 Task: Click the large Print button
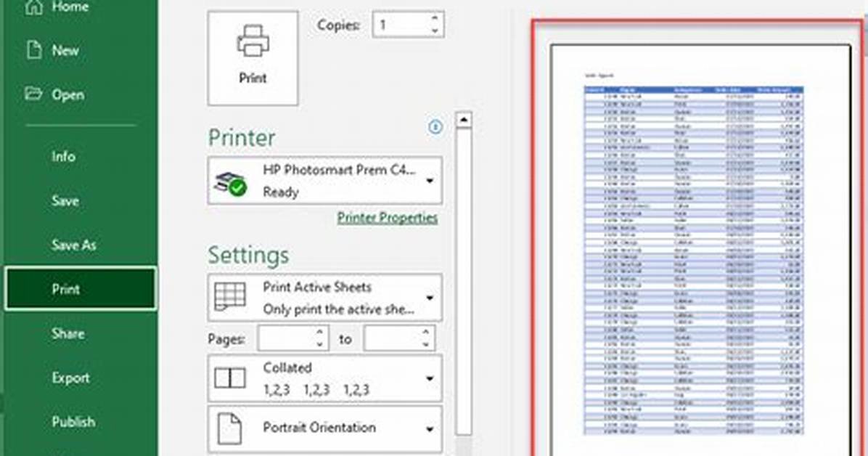[253, 58]
